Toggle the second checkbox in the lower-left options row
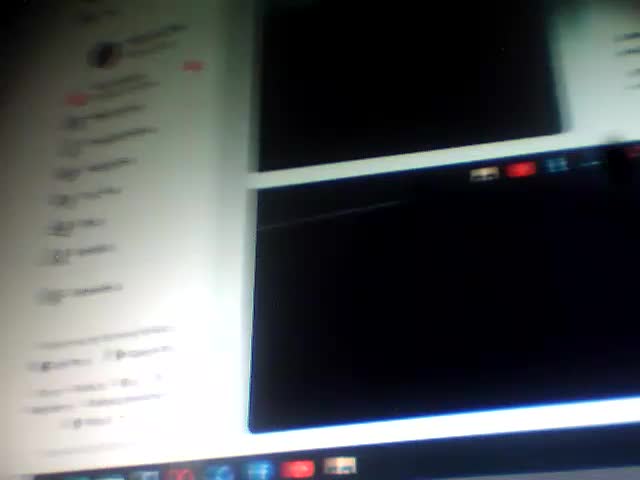This screenshot has height=480, width=640. click(x=120, y=355)
